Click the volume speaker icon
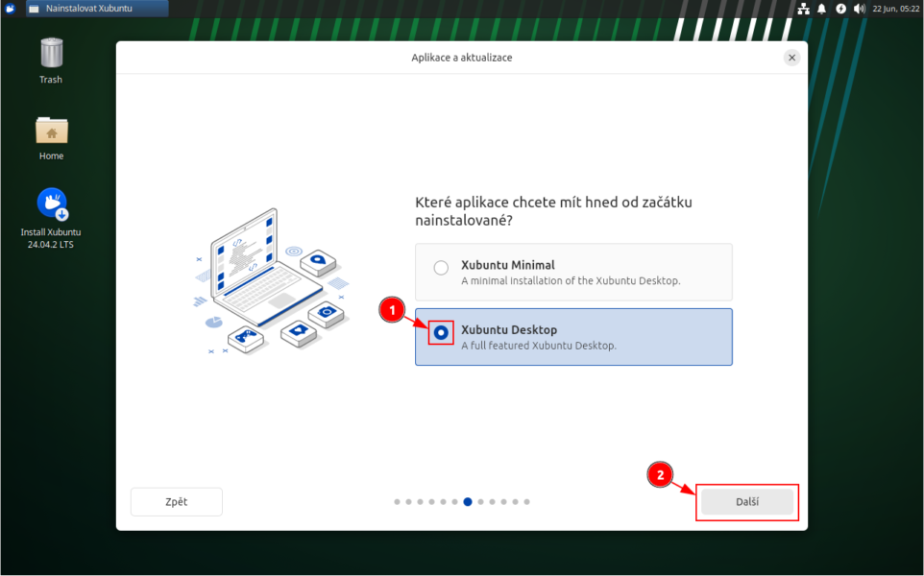 (859, 9)
